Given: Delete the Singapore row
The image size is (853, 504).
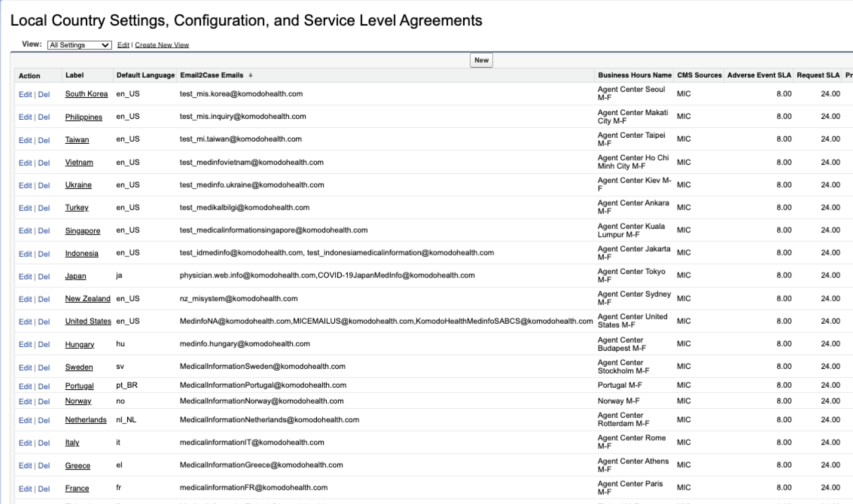Looking at the screenshot, I should click(44, 230).
